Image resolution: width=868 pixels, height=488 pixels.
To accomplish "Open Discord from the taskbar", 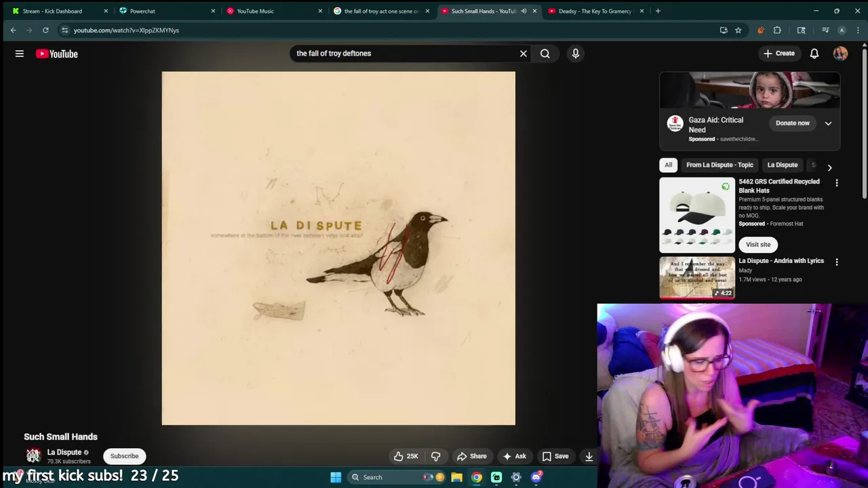I will (x=536, y=477).
